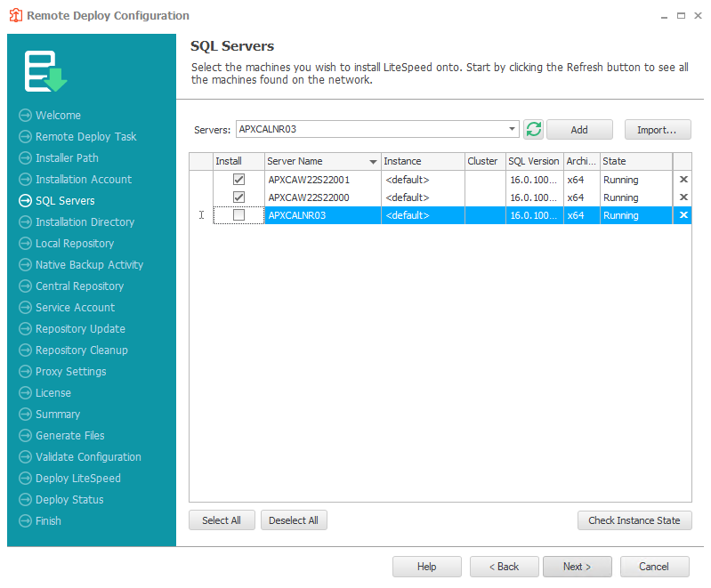The height and width of the screenshot is (588, 711).
Task: Click the Installation Directory step icon
Action: tap(26, 222)
